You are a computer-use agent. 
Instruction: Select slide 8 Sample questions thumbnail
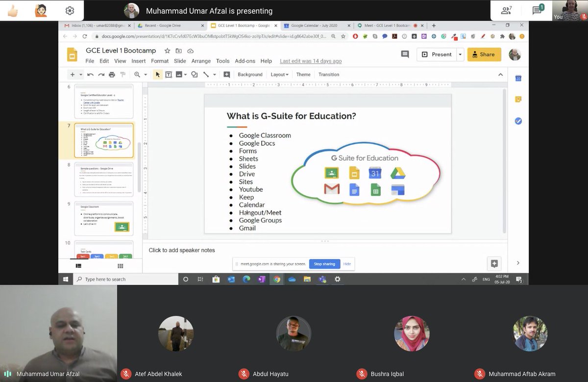[x=104, y=179]
